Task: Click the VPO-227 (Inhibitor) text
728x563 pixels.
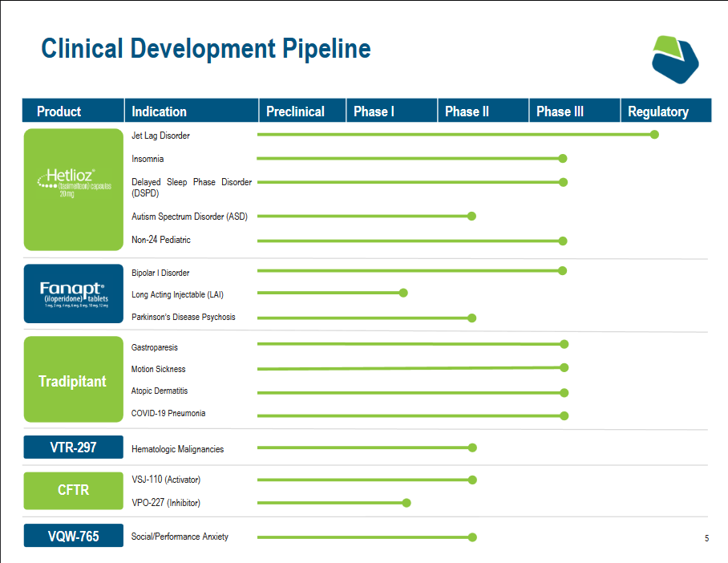Action: (x=166, y=503)
